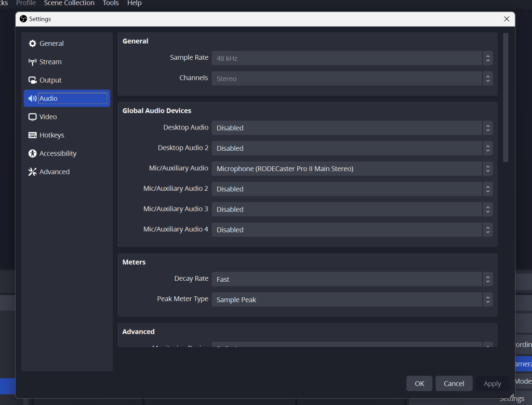Click the Meters section heading
This screenshot has width=532, height=405.
[134, 262]
